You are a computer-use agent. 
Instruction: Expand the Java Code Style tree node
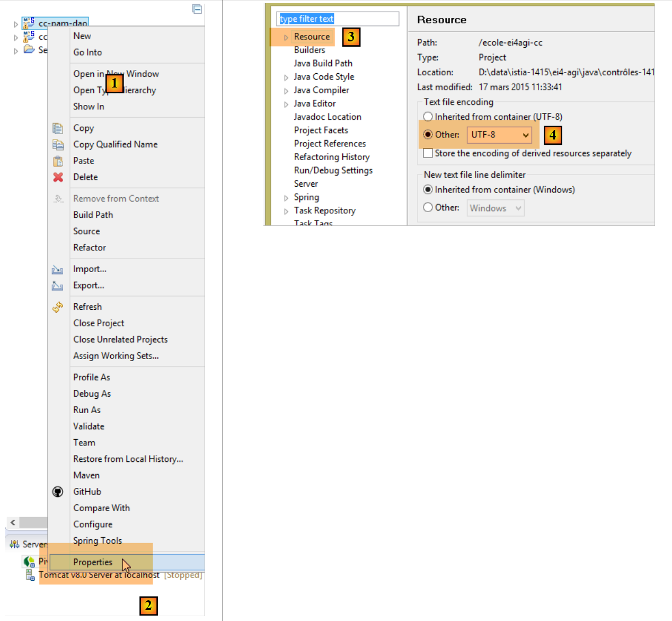tap(286, 77)
